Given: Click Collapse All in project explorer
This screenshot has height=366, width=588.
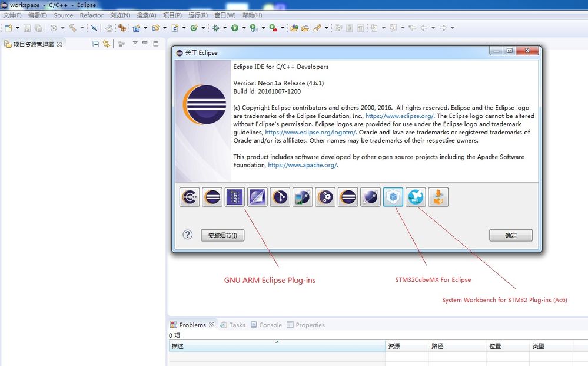Looking at the screenshot, I should click(95, 44).
